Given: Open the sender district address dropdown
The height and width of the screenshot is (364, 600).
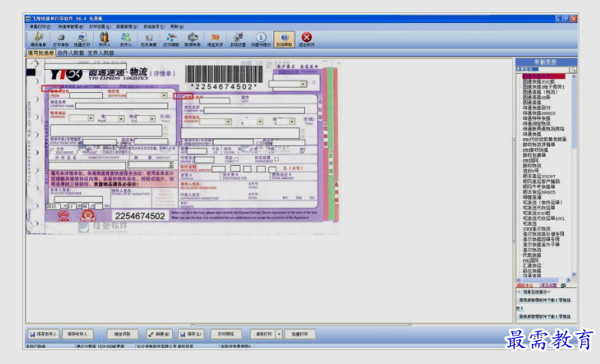Looking at the screenshot, I should pos(152,119).
